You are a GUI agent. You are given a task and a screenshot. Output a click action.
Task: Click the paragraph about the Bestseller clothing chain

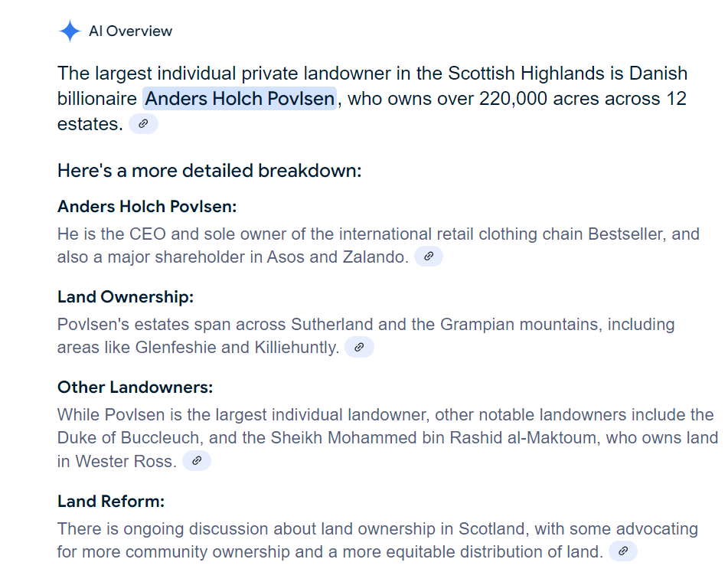[x=378, y=234]
